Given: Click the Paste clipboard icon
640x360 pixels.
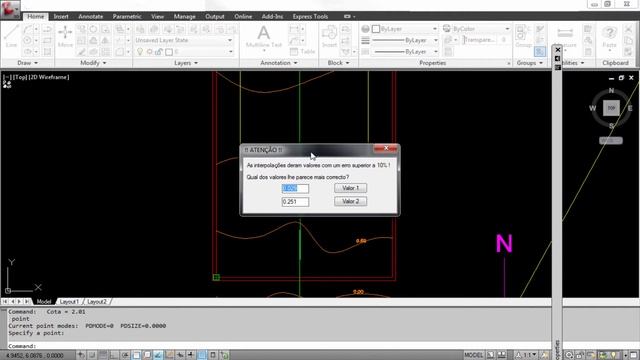Looking at the screenshot, I should pyautogui.click(x=609, y=37).
